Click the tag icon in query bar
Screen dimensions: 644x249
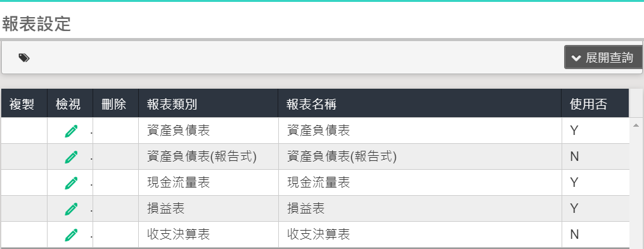tap(24, 58)
